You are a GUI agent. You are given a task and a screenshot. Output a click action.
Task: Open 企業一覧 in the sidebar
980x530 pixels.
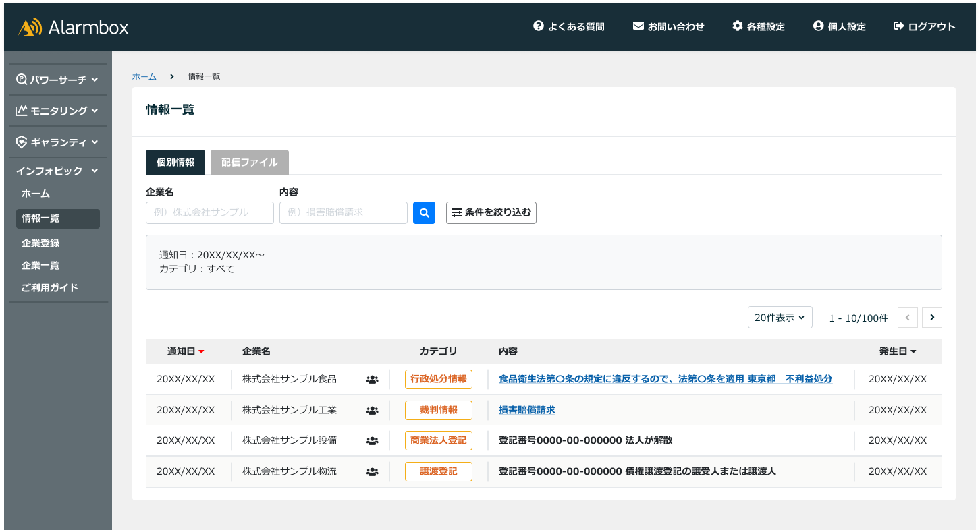click(x=40, y=266)
